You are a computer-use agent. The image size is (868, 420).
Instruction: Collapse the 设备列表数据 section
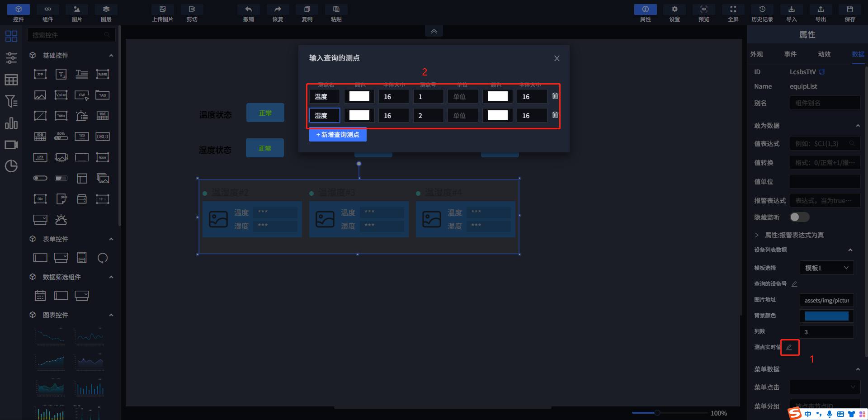coord(850,250)
